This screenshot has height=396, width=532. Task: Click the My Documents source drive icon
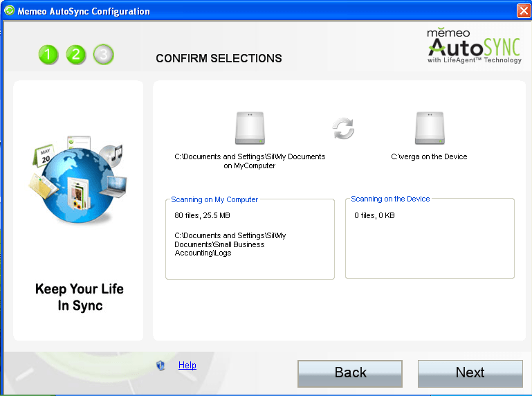(250, 128)
